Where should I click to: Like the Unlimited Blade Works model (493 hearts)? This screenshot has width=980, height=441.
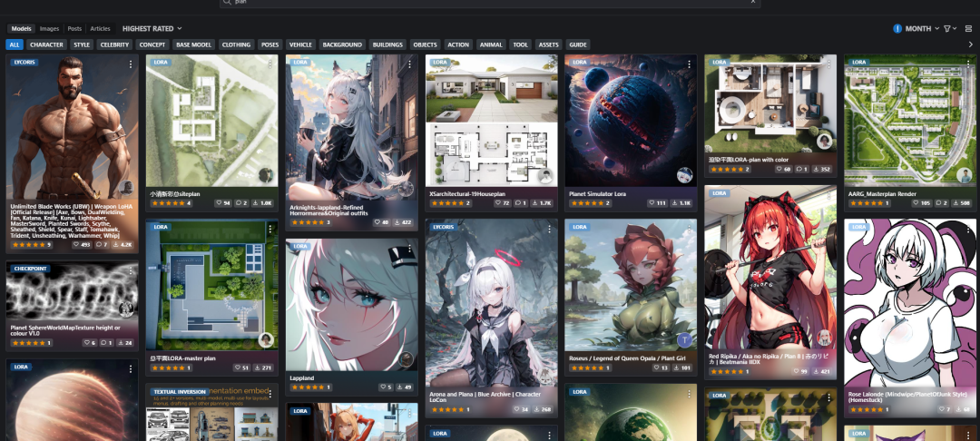pos(82,245)
